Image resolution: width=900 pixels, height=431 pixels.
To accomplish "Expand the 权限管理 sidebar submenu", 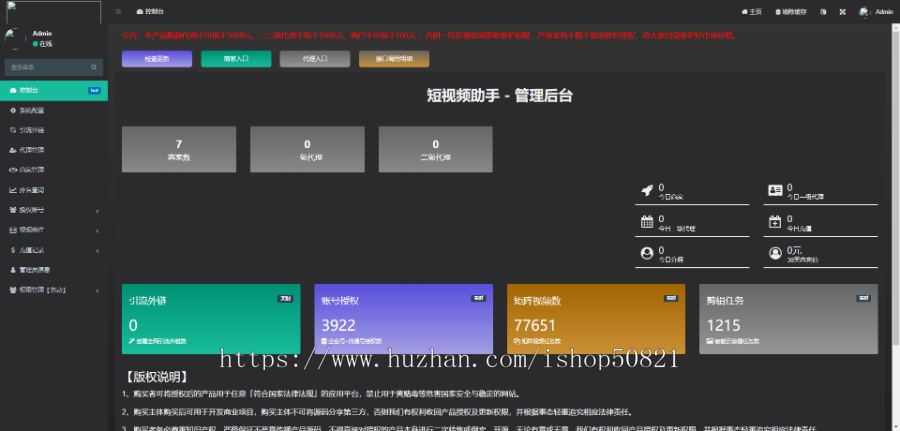I will 54,290.
